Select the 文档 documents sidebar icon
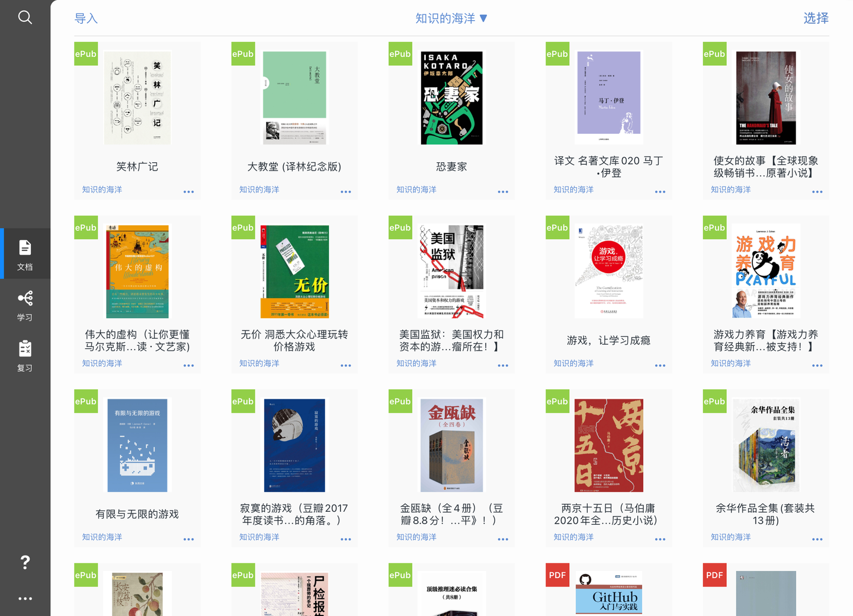Viewport: 853px width, 616px height. tap(25, 255)
